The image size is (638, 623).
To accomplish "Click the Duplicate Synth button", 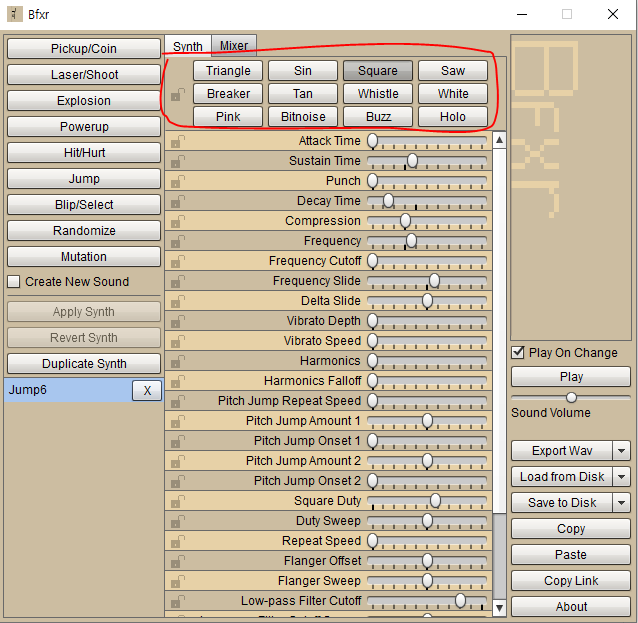I will click(x=84, y=363).
